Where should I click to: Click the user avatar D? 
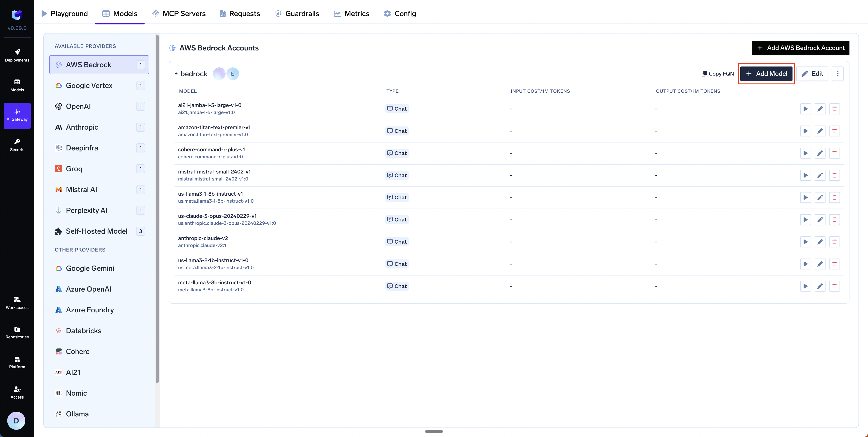(16, 420)
